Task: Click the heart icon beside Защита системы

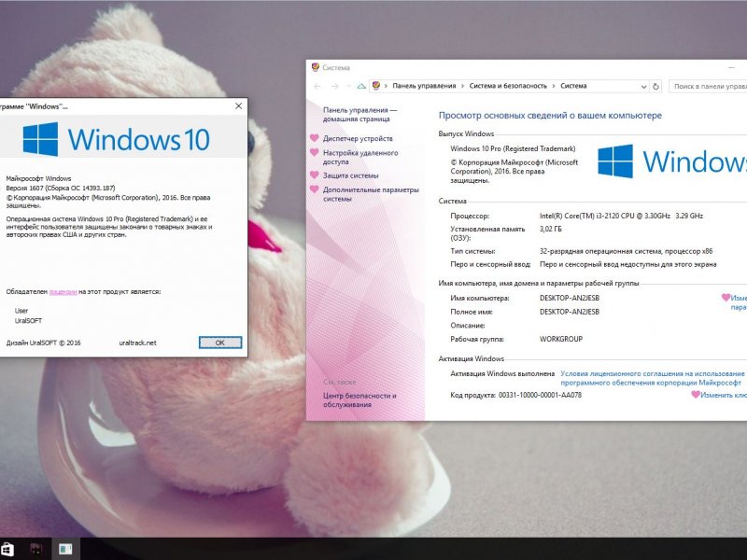Action: tap(315, 175)
